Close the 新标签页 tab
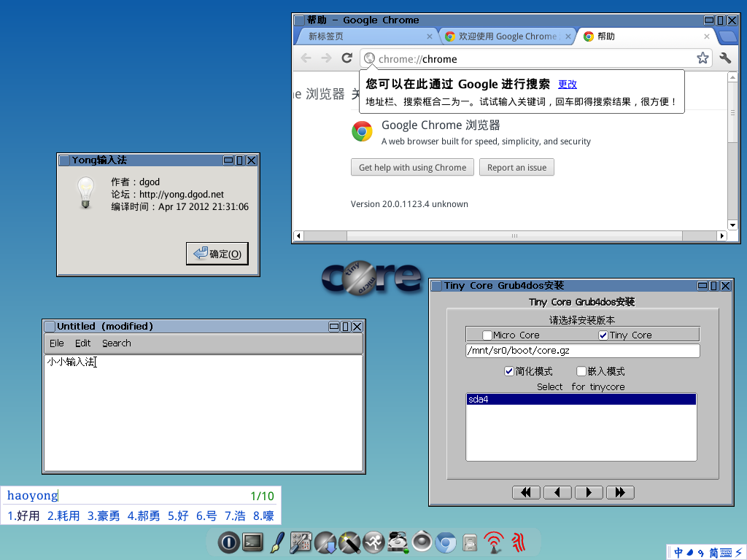Viewport: 747px width, 560px height. coord(429,36)
